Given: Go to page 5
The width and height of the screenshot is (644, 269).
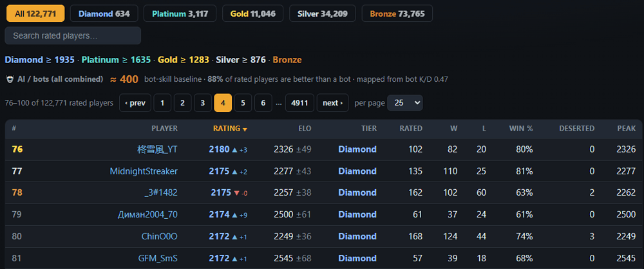Looking at the screenshot, I should click(x=243, y=103).
